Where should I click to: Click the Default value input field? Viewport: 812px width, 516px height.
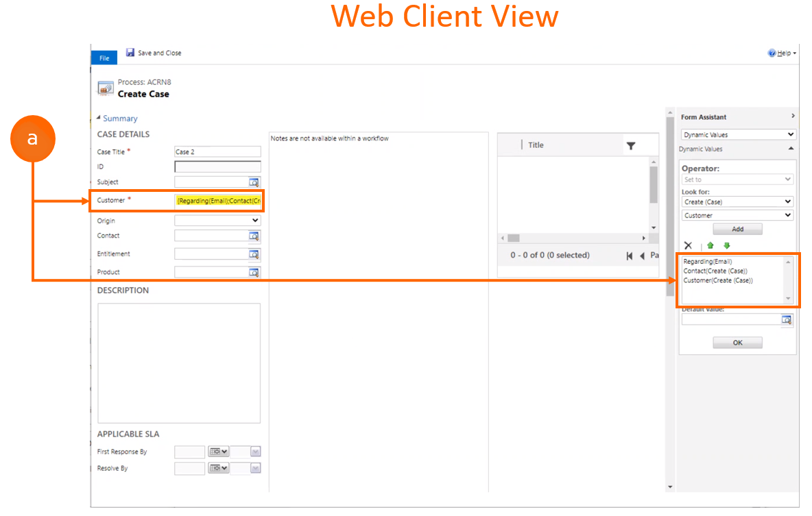pos(730,320)
